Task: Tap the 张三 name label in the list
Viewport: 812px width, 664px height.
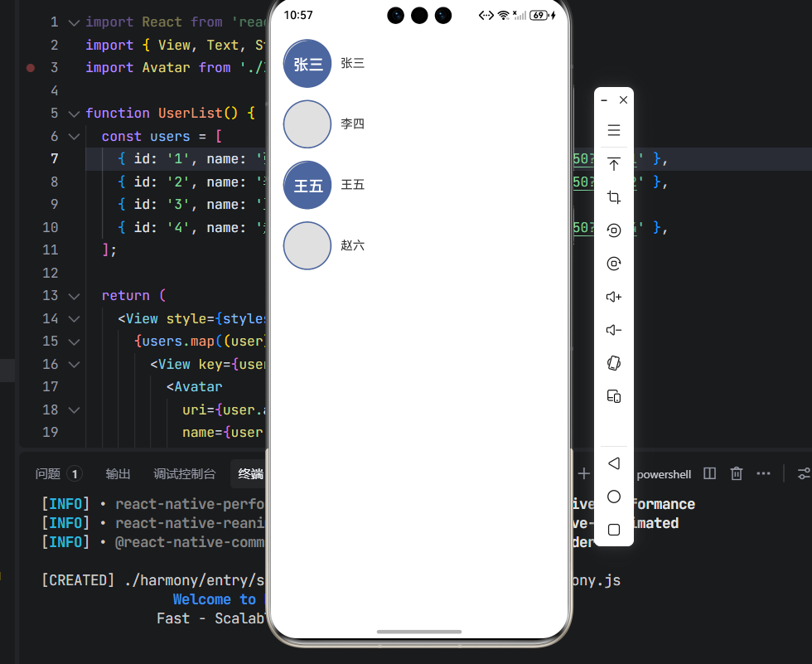Action: 353,63
